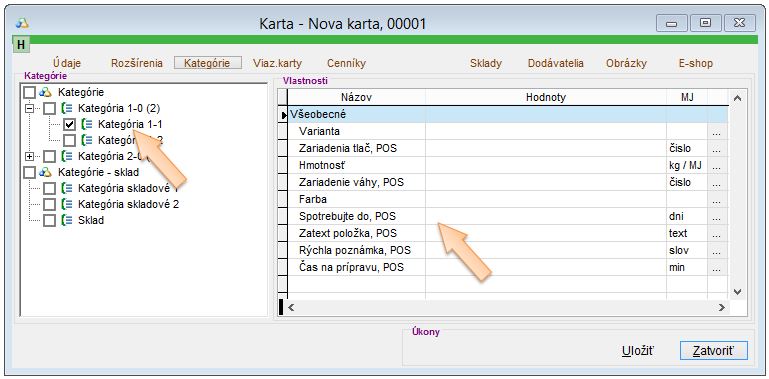The width and height of the screenshot is (769, 379).
Task: Click the Názov column header
Action: click(x=357, y=97)
